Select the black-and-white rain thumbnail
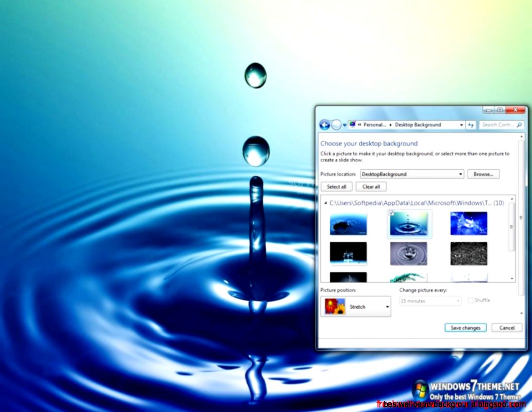The height and width of the screenshot is (412, 532). [x=469, y=253]
